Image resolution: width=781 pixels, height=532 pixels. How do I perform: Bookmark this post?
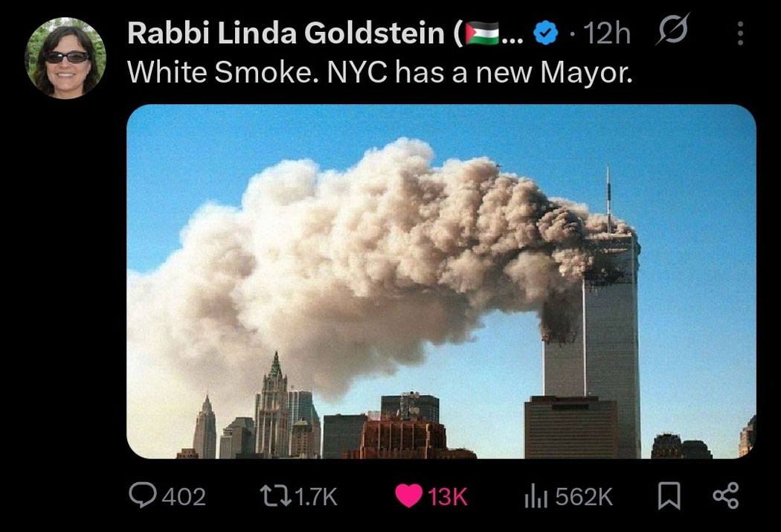(669, 496)
